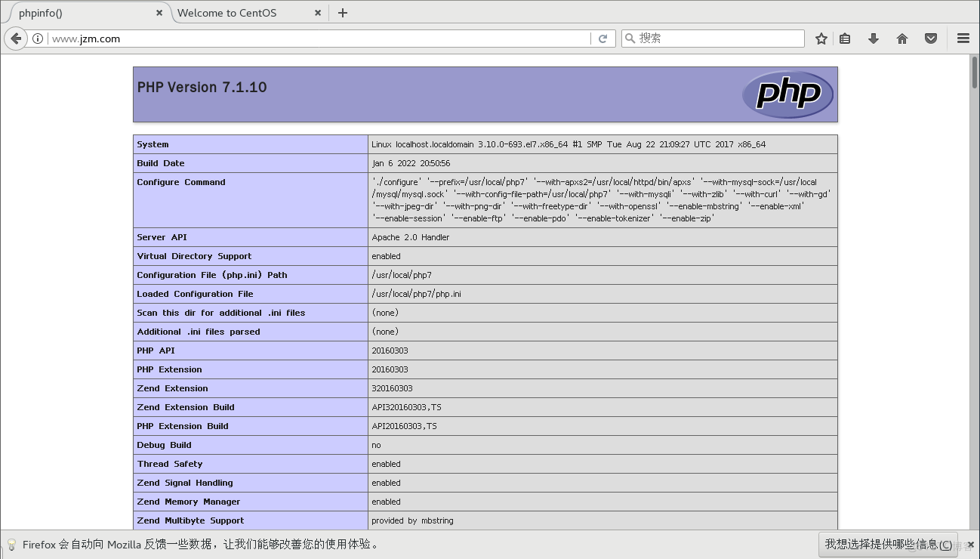Select the Zend Extension Build label
980x559 pixels.
186,407
